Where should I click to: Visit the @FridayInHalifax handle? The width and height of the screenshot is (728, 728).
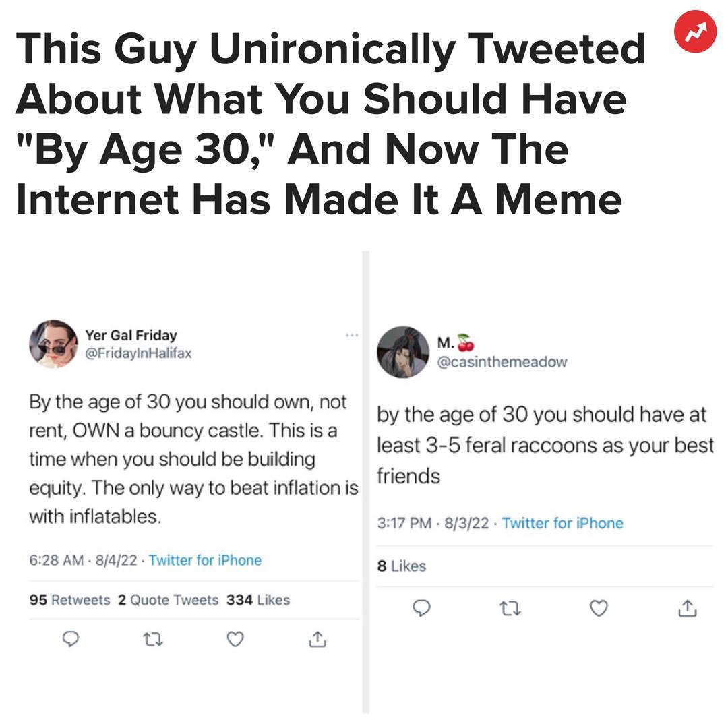[138, 353]
